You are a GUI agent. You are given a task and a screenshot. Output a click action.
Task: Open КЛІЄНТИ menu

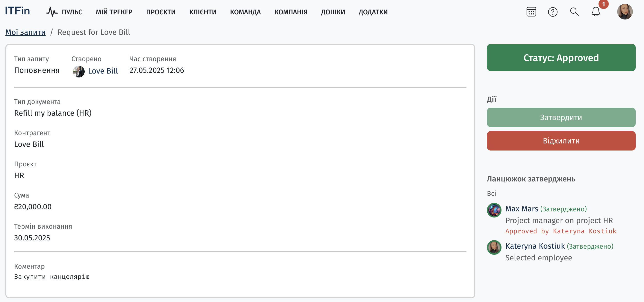click(x=203, y=12)
